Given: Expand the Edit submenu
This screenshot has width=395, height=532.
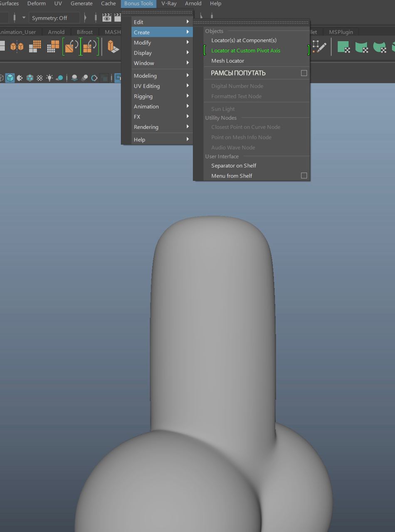Looking at the screenshot, I should 162,22.
